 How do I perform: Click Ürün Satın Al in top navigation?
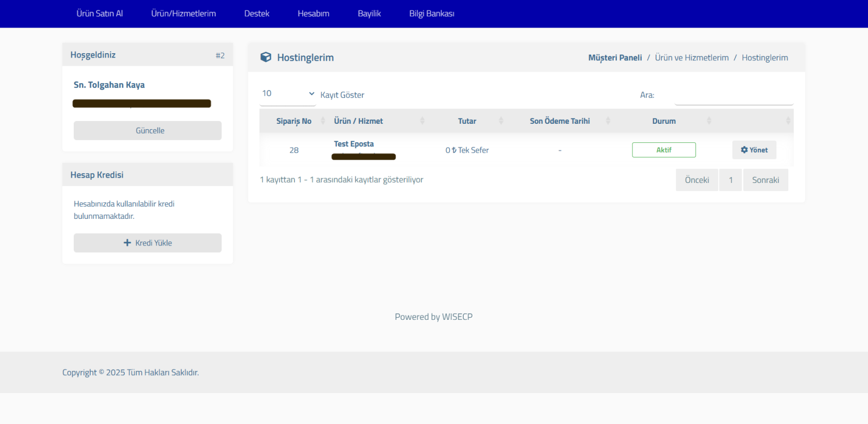coord(100,14)
